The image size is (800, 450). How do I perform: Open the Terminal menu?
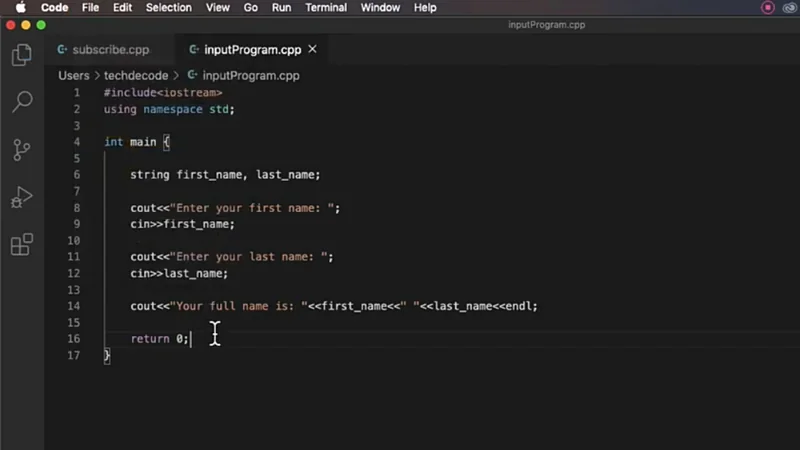(x=326, y=8)
